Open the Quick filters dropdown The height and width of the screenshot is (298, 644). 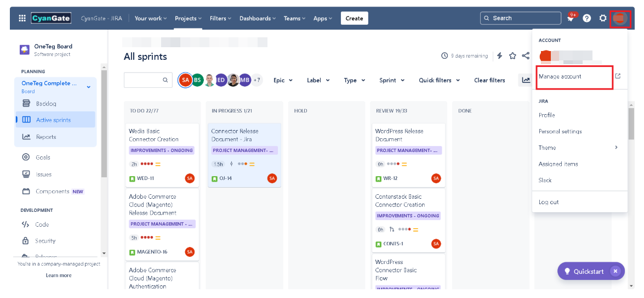(x=438, y=80)
